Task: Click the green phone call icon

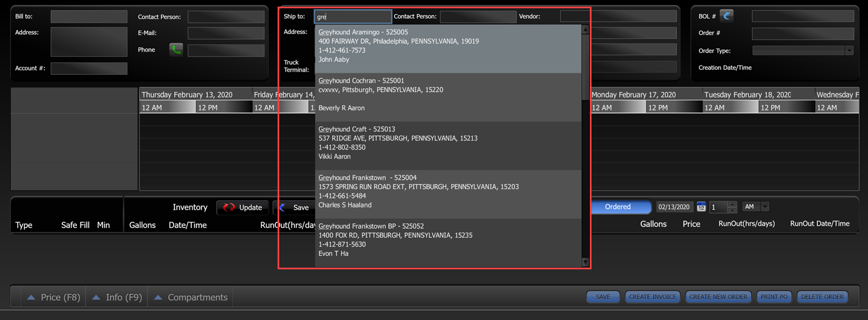Action: click(176, 50)
